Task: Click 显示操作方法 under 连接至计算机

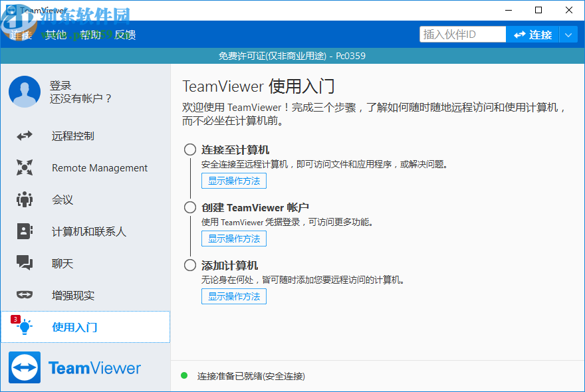Action: (x=233, y=180)
